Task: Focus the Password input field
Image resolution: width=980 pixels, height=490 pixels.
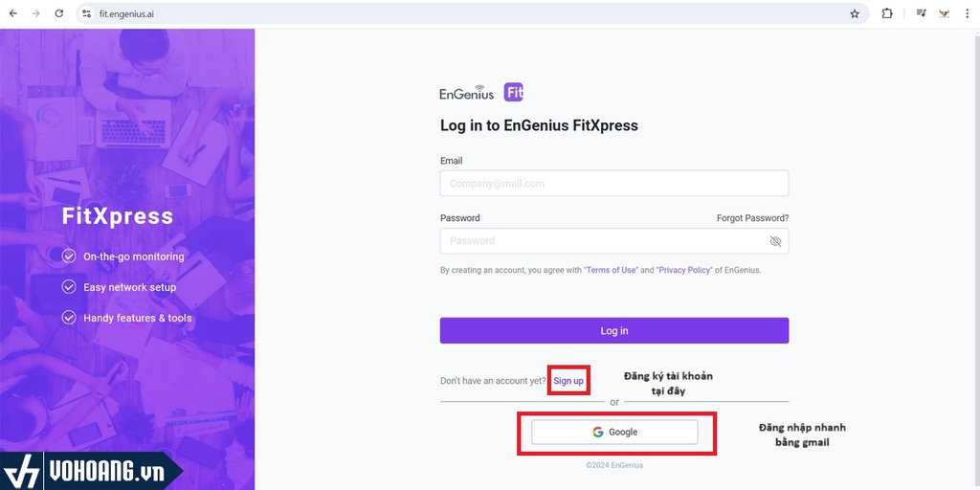Action: [x=603, y=241]
